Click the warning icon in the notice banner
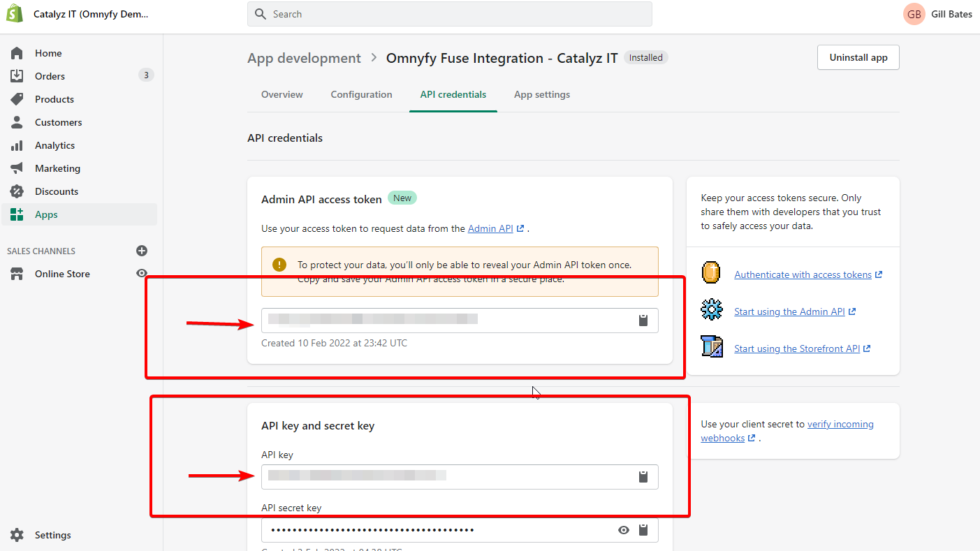Viewport: 980px width, 551px height. coord(279,265)
